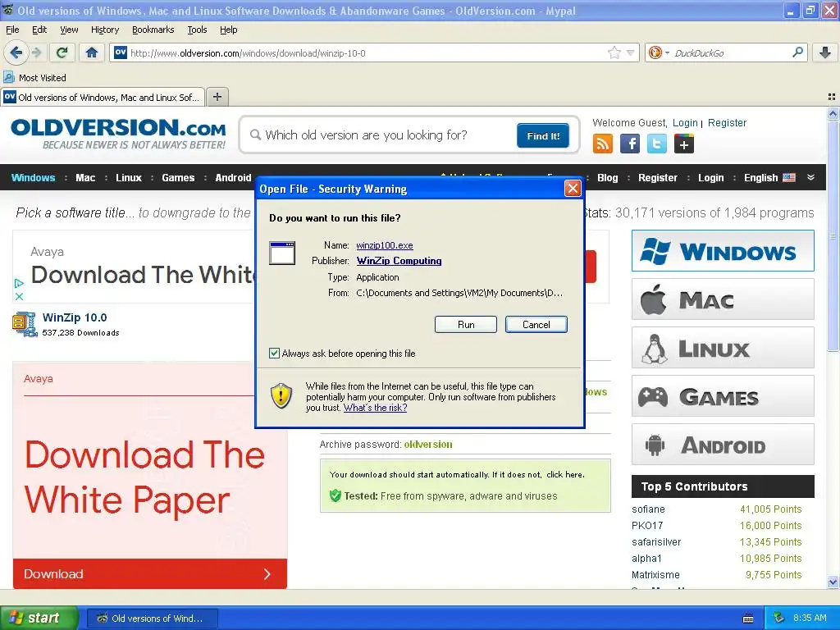Select the Games platform banner button
The image size is (840, 630).
point(723,396)
